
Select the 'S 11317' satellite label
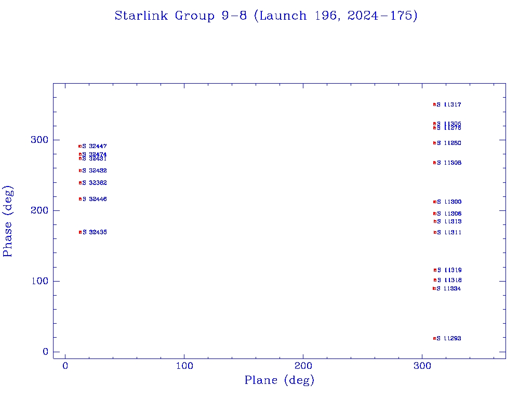449,104
